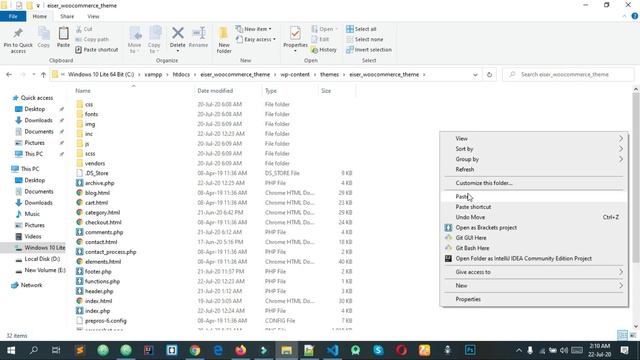
Task: Switch to the View ribbon tab
Action: tap(93, 16)
